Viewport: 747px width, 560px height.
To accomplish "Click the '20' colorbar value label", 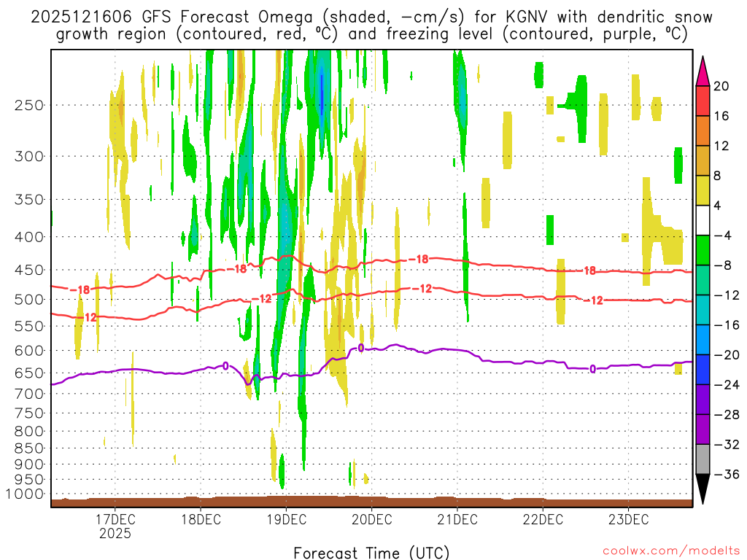I will coord(721,86).
